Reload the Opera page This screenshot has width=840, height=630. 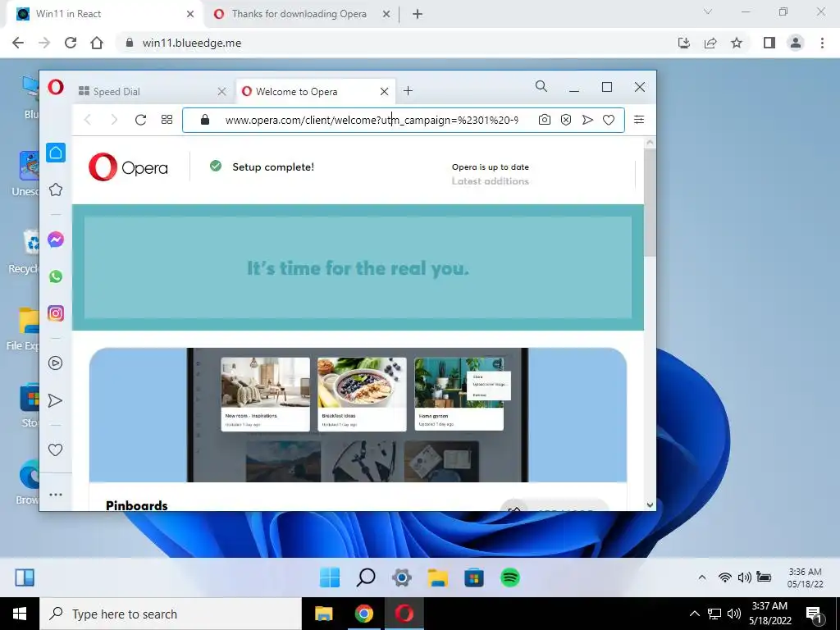(140, 120)
